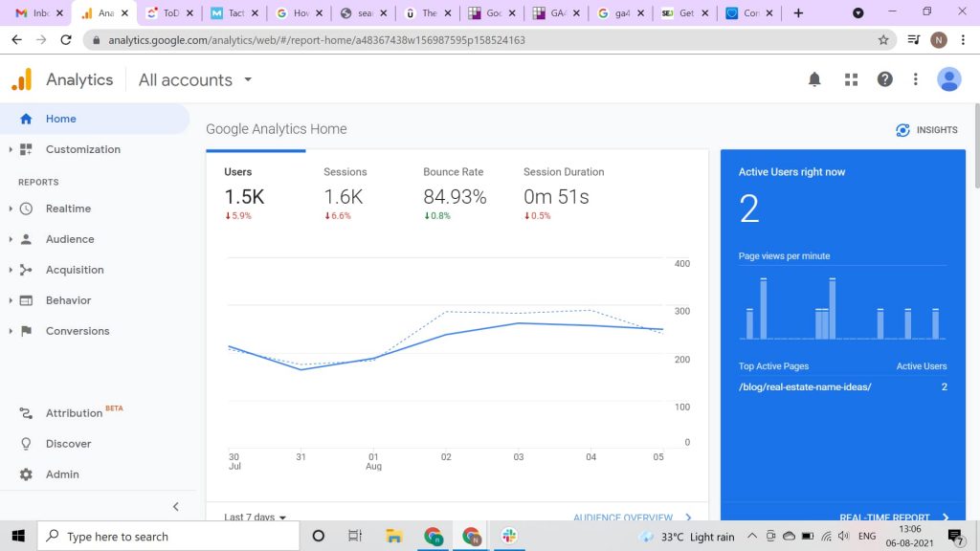The height and width of the screenshot is (551, 980).
Task: Click the blue account avatar icon
Action: (x=948, y=79)
